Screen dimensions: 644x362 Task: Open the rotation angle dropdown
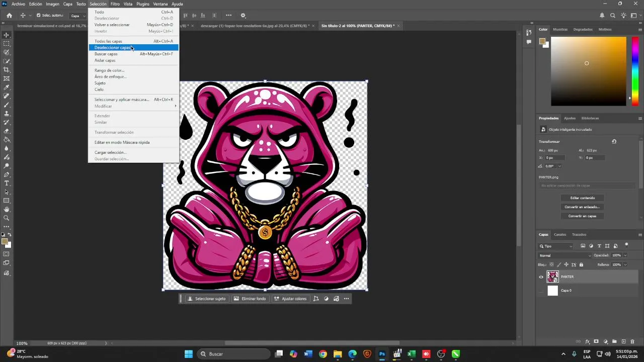(x=559, y=166)
